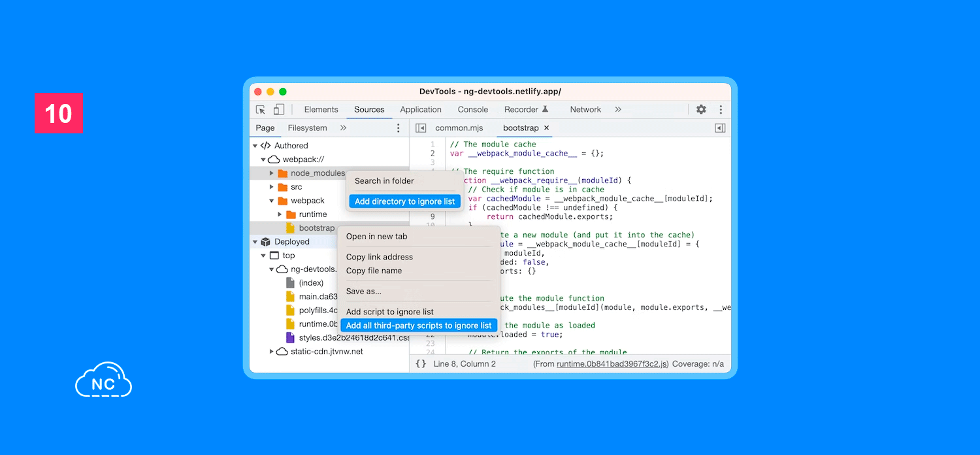The image size is (980, 455).
Task: Choose Add all third-party scripts to ignore list
Action: pos(419,326)
